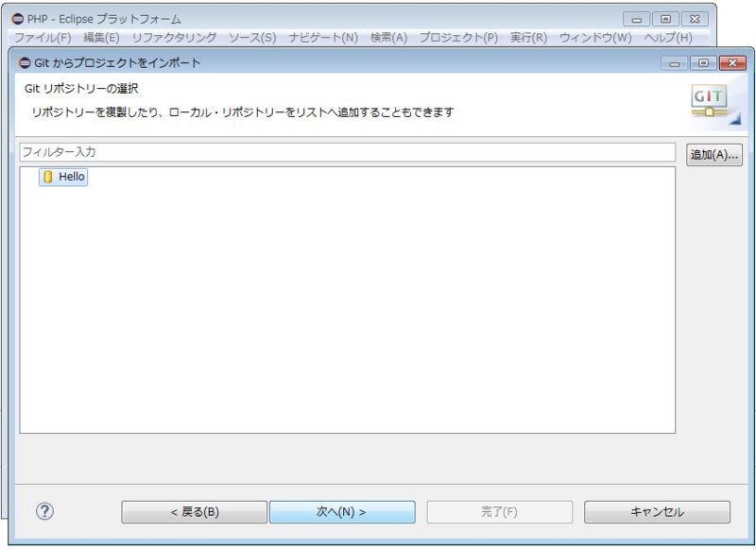Select the Hello repository entry
This screenshot has height=549, width=756.
(x=63, y=177)
